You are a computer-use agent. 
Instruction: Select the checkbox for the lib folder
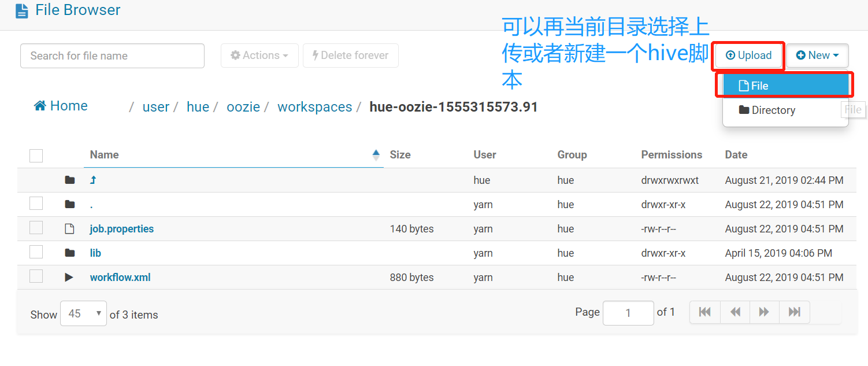click(x=36, y=252)
